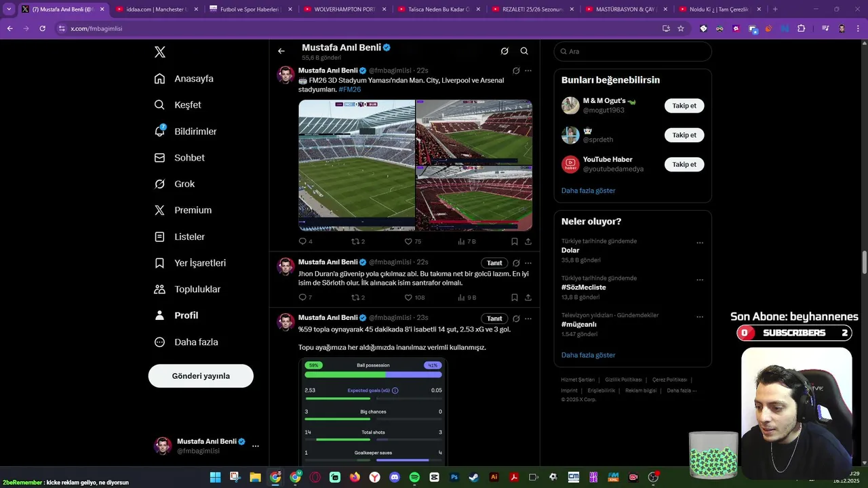Open Gizlilik Politikası footer link

623,380
